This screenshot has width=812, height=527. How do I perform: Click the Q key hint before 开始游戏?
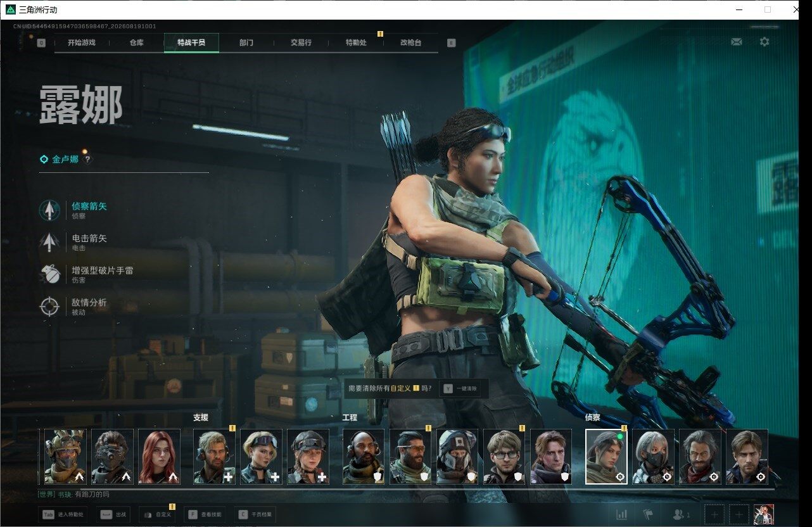41,43
